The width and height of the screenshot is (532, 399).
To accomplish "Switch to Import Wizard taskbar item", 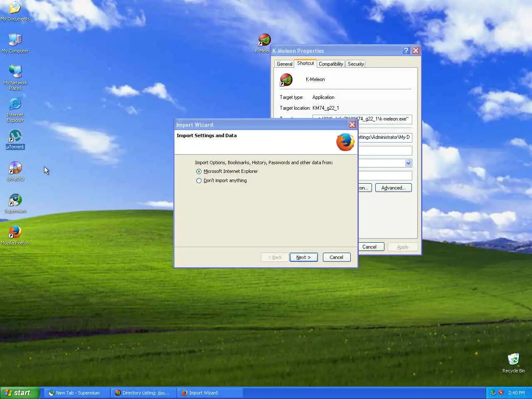I will 210,393.
